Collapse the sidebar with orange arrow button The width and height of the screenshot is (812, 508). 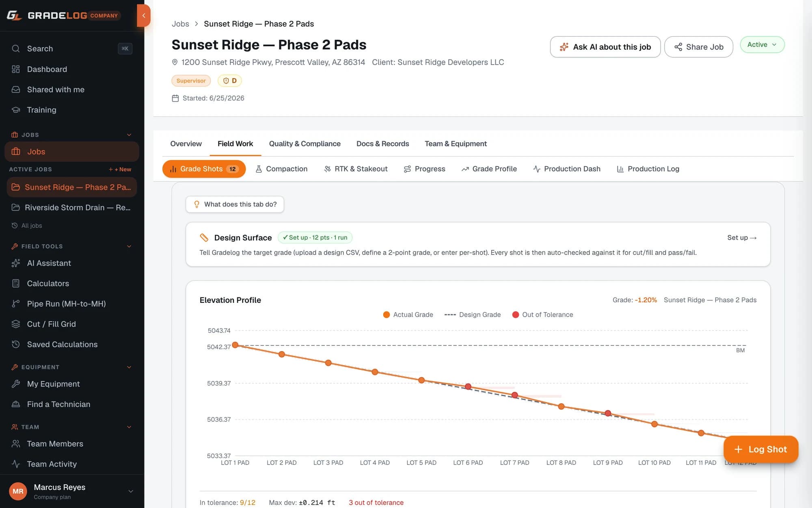[x=143, y=15]
